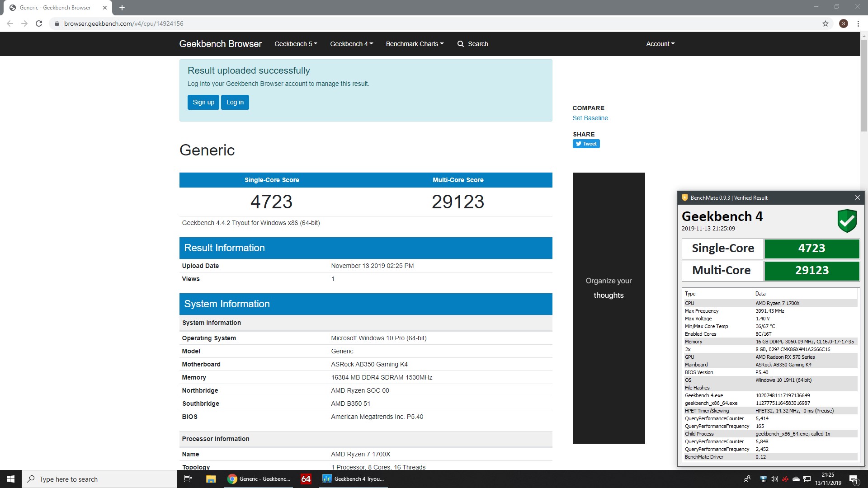Click the search magnifier icon in navbar
Viewport: 868px width, 488px height.
tap(460, 44)
